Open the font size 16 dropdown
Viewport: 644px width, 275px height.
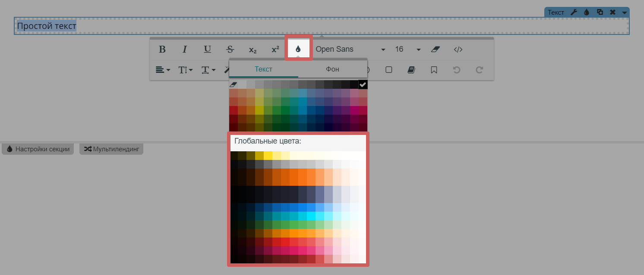pos(407,49)
